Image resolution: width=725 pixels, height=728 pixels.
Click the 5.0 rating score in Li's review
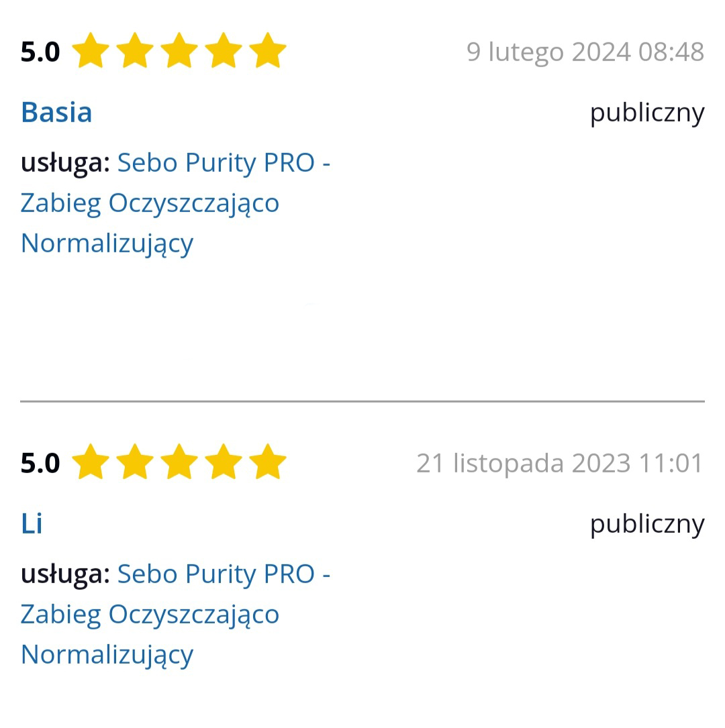pos(39,462)
